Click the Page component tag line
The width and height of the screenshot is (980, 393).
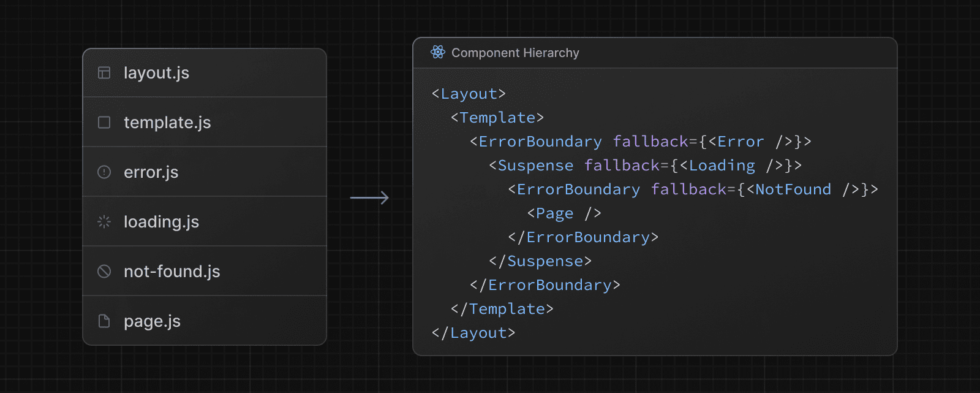click(x=564, y=213)
